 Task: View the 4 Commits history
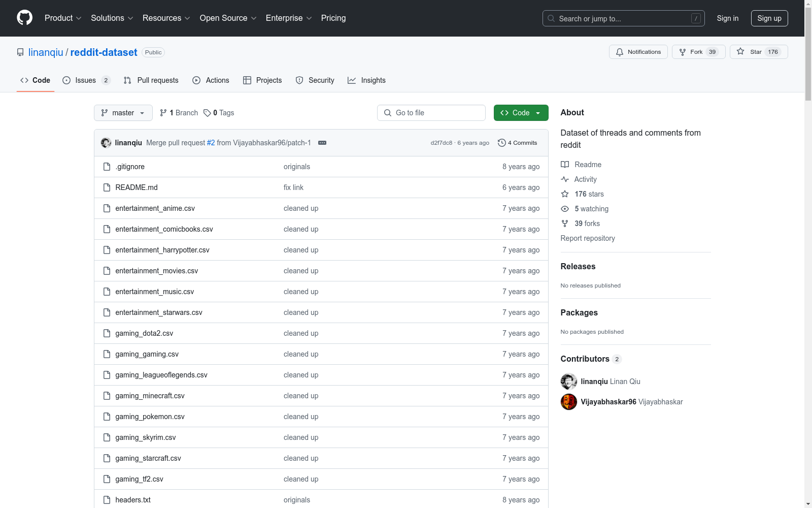[x=518, y=143]
